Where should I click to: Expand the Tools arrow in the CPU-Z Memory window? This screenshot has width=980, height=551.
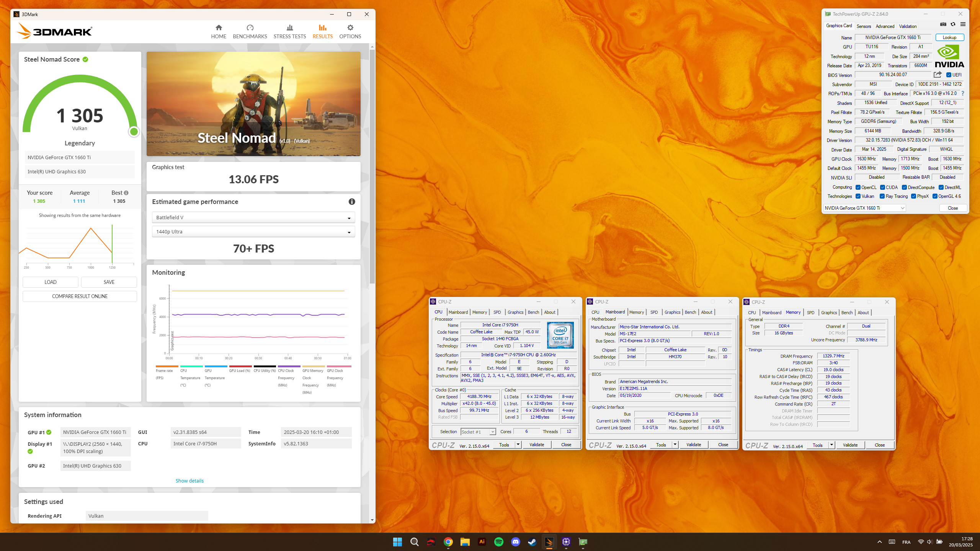831,445
